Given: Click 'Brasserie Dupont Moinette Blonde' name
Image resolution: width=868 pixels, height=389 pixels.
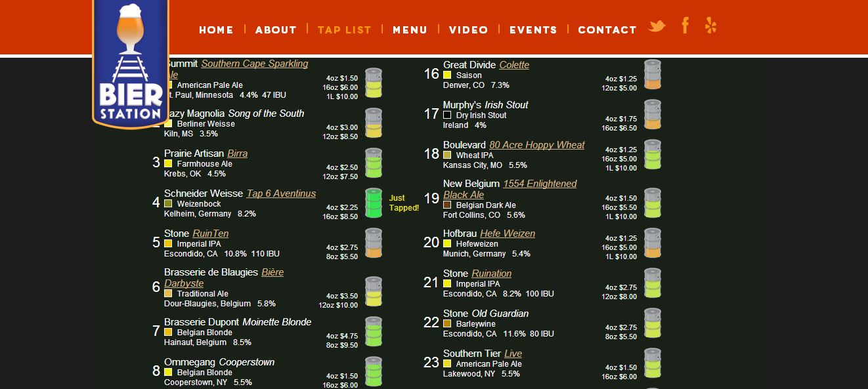Looking at the screenshot, I should point(238,322).
